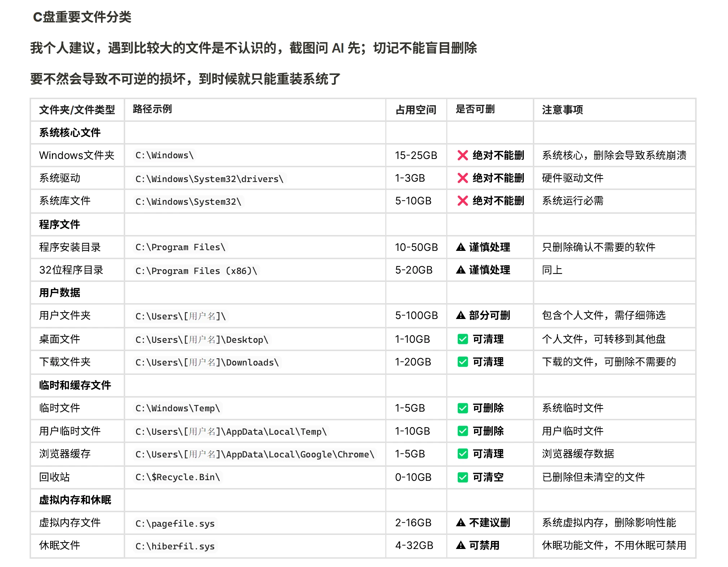728x567 pixels.
Task: Select the AppData\Local\Temp\ path
Action: tap(231, 431)
